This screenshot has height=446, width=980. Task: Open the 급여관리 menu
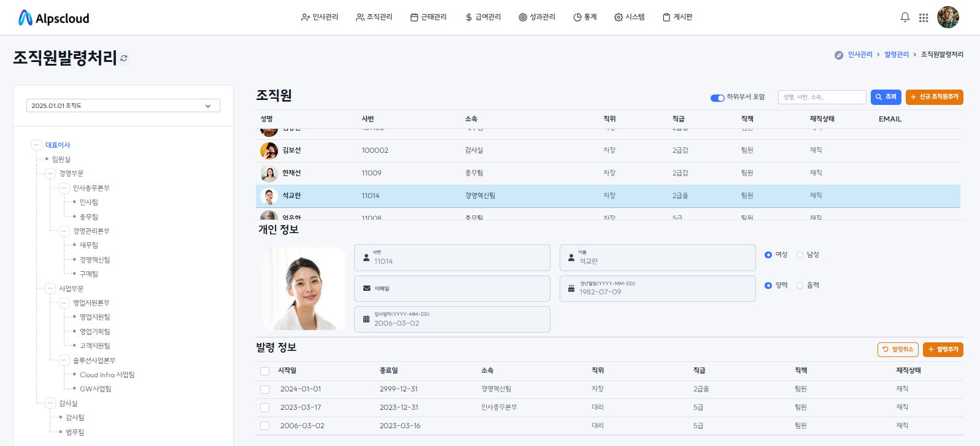(483, 17)
